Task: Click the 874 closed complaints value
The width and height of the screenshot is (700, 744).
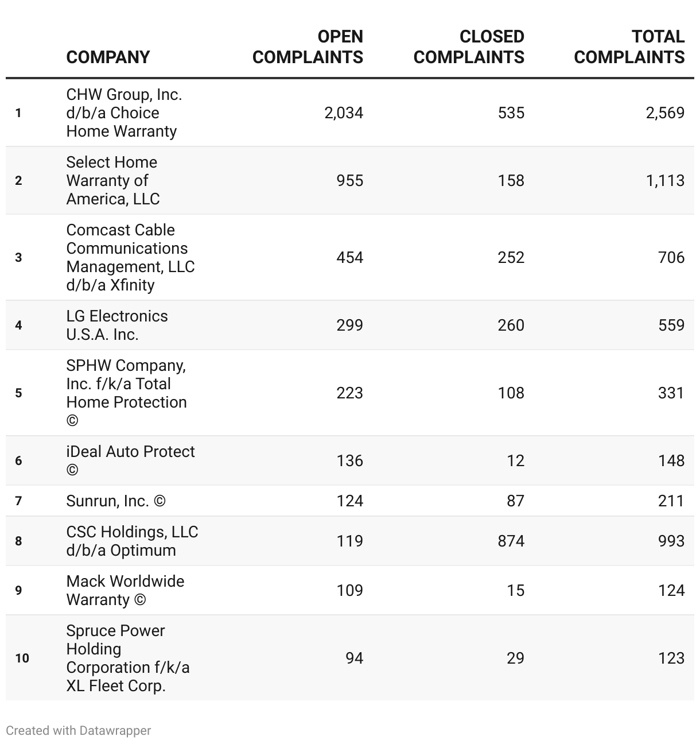Action: pos(511,541)
